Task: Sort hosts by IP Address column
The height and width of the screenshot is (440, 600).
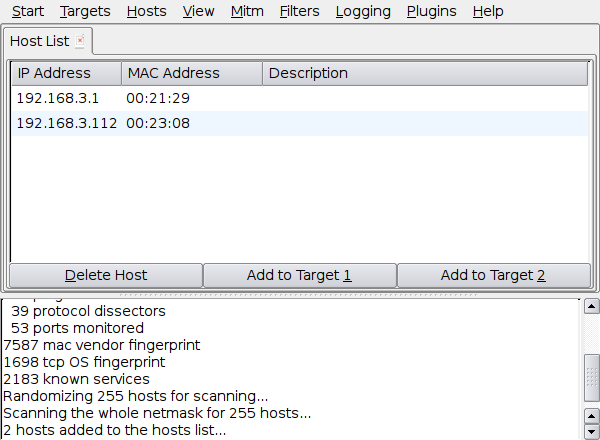Action: point(66,73)
